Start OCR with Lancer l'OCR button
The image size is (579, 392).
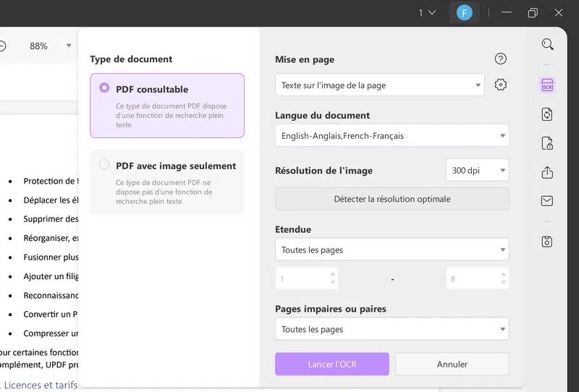[x=332, y=364]
